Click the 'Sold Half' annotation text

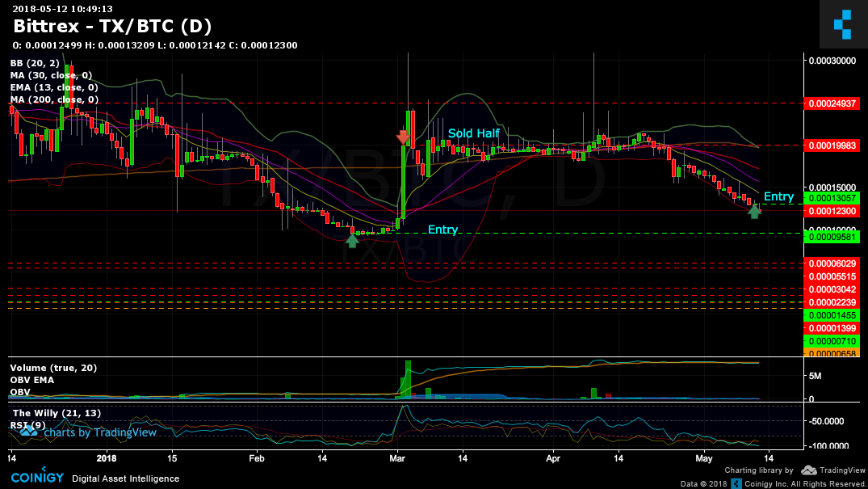pyautogui.click(x=474, y=133)
